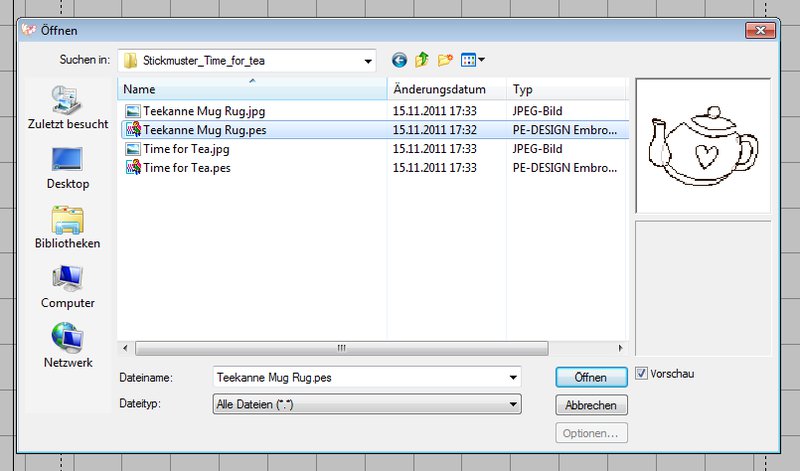
Task: Click Time for Tea.jpg file icon
Action: click(133, 149)
